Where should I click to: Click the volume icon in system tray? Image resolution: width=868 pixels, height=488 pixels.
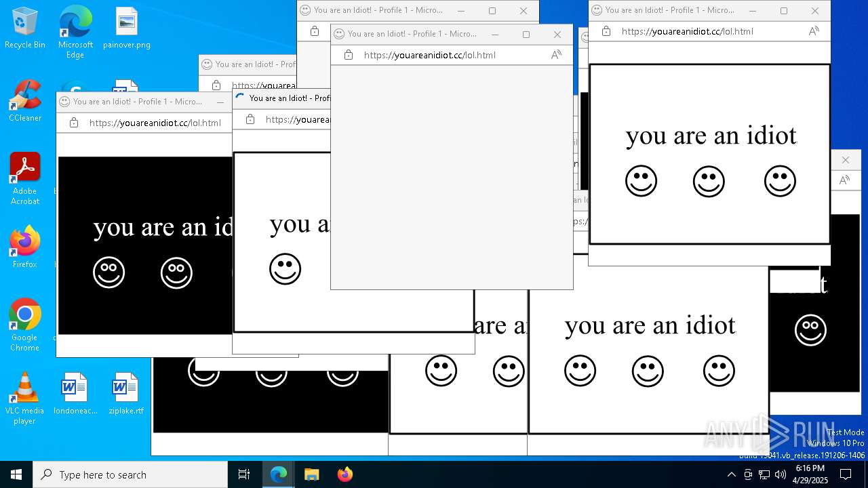click(x=781, y=474)
